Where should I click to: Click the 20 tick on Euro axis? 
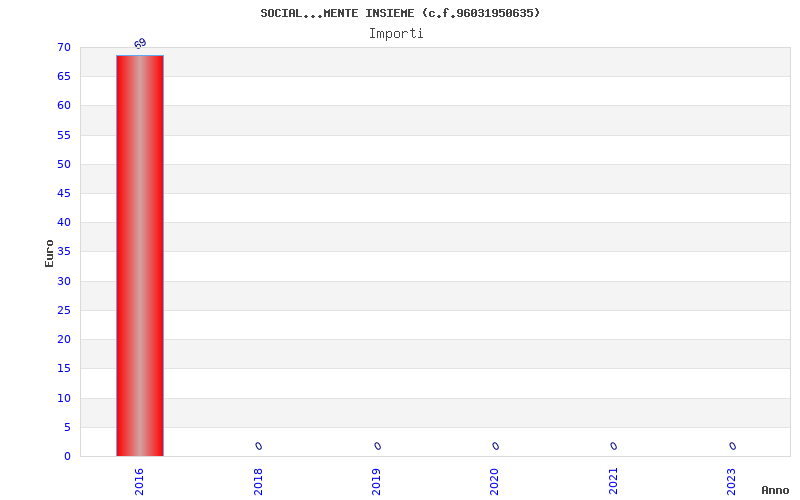click(64, 339)
